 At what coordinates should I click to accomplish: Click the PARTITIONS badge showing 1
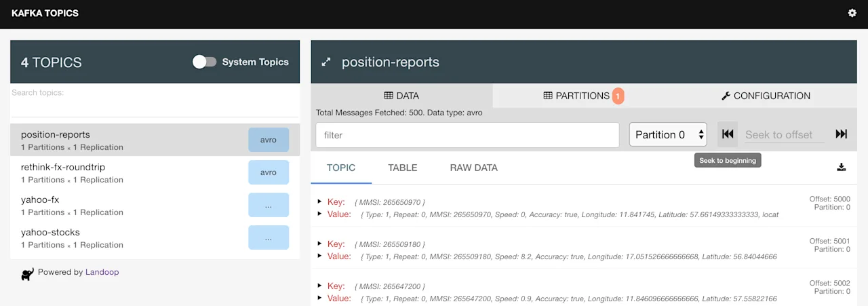(618, 96)
